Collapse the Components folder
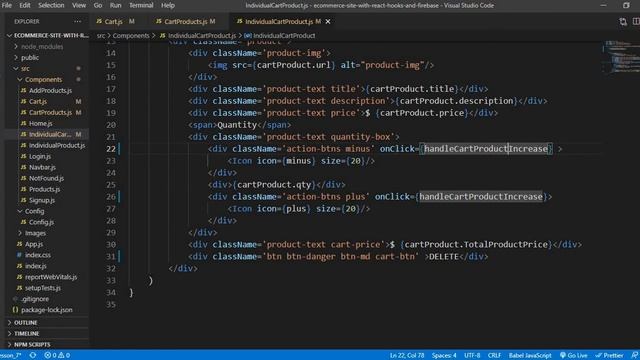This screenshot has width=640, height=360. tap(43, 80)
